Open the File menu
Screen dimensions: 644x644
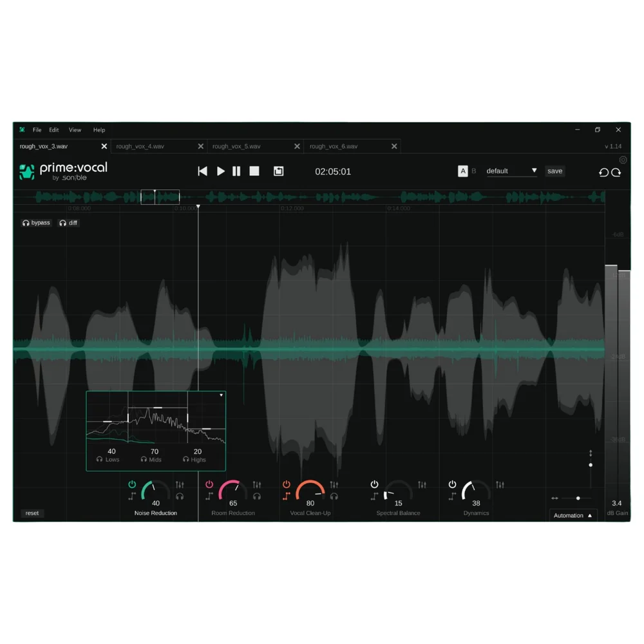(37, 130)
